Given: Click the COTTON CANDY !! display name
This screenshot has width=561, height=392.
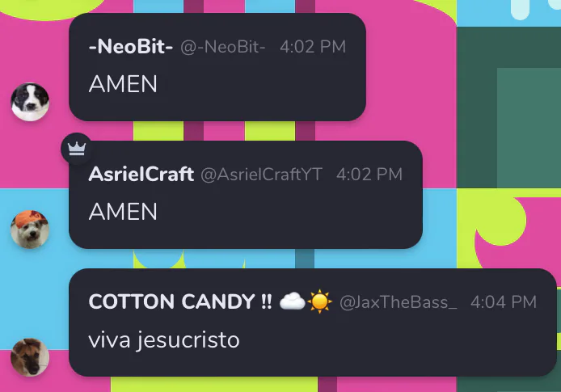Looking at the screenshot, I should 180,301.
